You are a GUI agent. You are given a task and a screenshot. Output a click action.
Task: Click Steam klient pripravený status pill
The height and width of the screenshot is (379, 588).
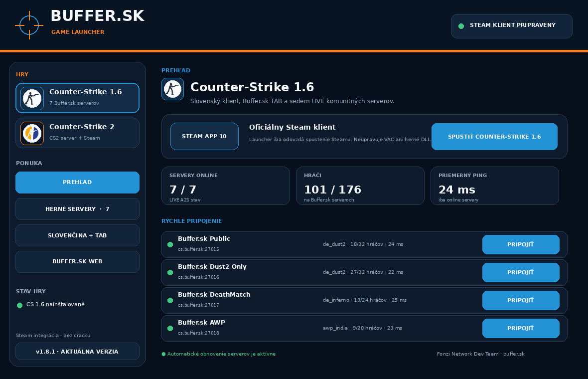[x=511, y=26]
